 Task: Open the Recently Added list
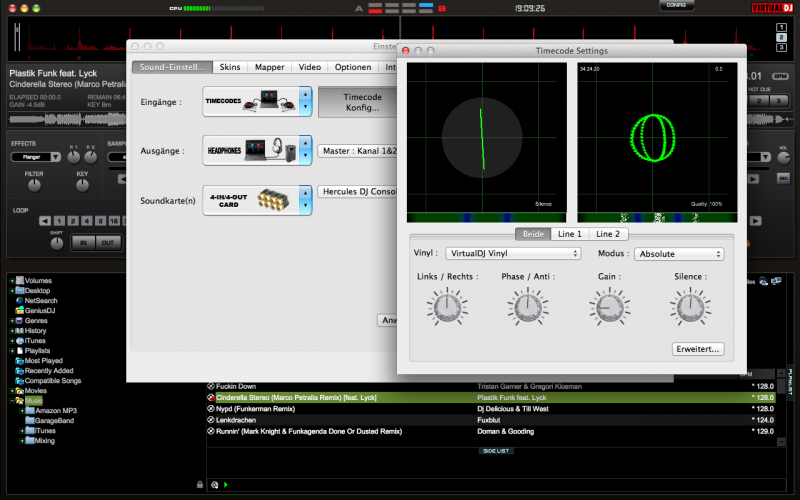pyautogui.click(x=44, y=371)
